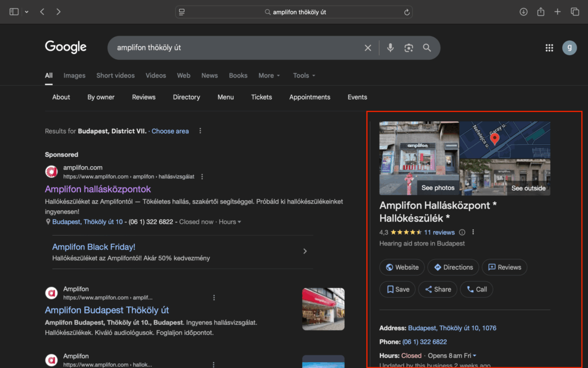Open the reader/page settings icon in address bar
Viewport: 588px width, 368px height.
tap(182, 12)
